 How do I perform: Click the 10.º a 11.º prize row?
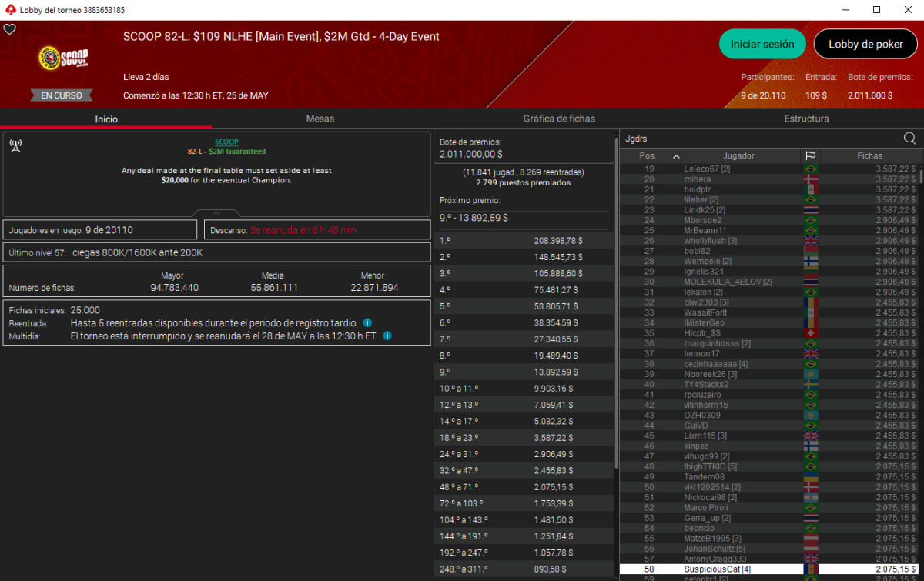(524, 389)
